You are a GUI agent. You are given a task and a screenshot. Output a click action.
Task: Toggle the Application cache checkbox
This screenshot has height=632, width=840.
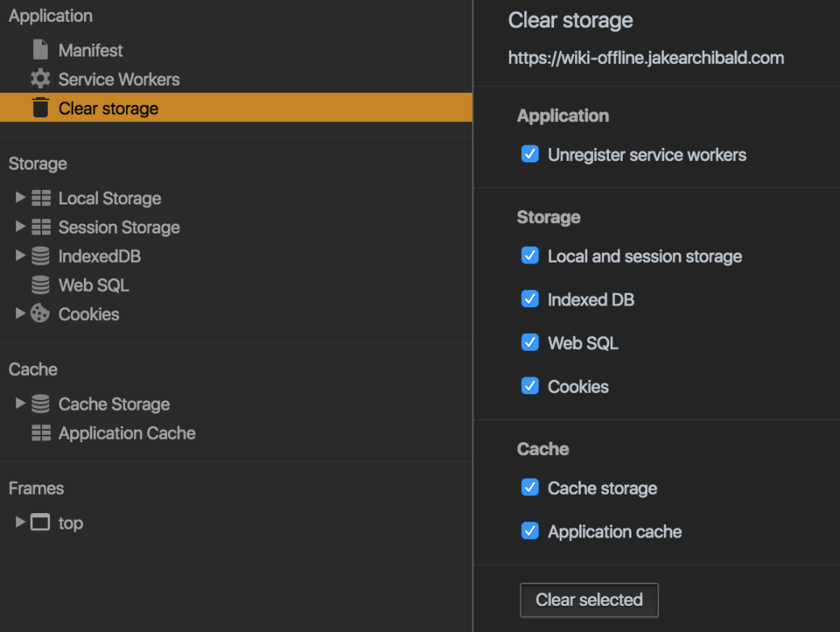[530, 531]
